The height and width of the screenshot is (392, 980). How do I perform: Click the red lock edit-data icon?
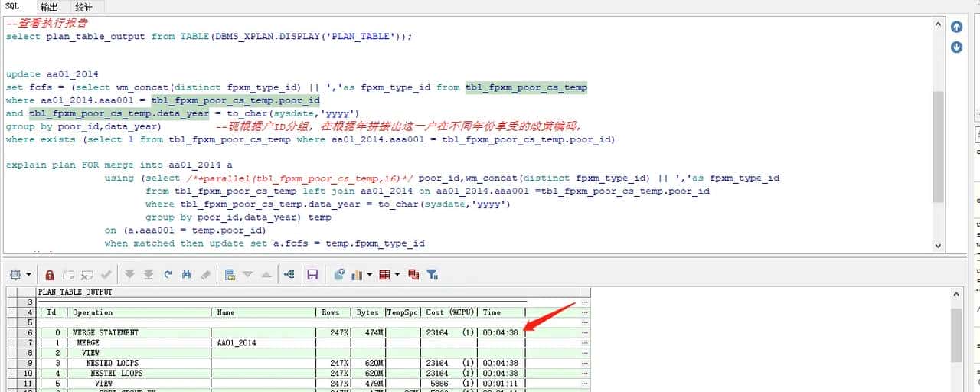(50, 274)
